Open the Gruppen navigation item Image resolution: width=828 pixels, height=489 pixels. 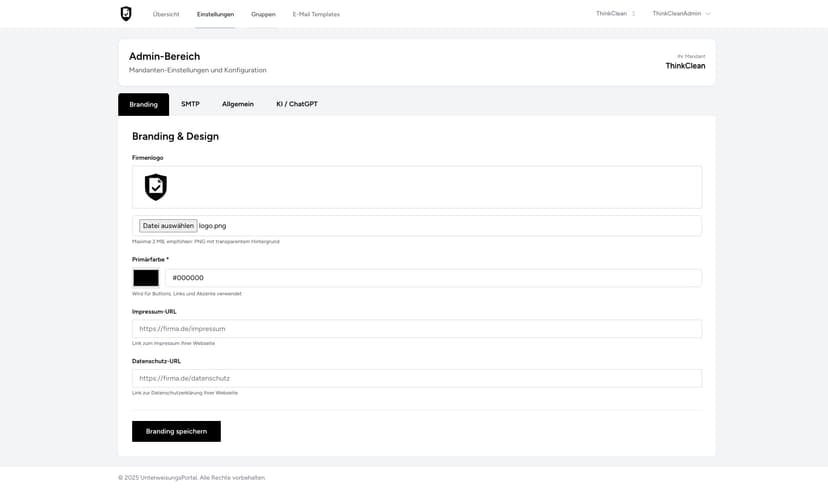click(263, 14)
